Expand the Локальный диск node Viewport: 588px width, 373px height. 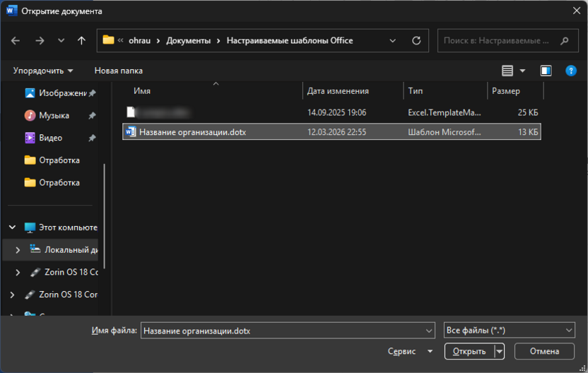18,249
